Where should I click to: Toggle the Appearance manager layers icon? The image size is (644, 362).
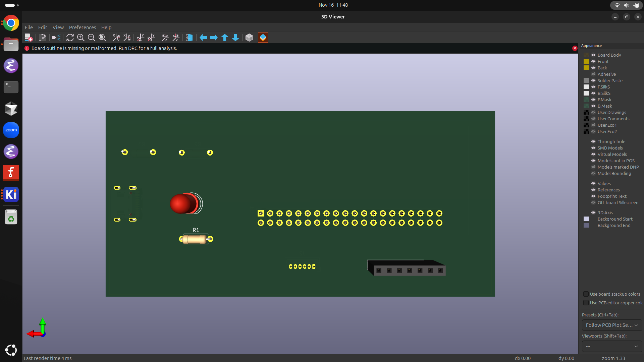tap(263, 38)
